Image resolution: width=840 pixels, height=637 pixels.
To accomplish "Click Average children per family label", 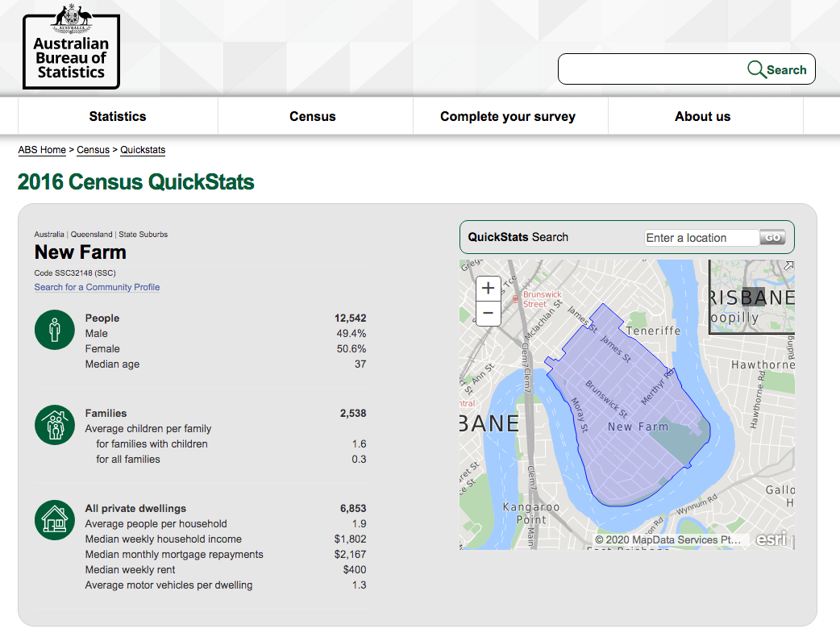I will [x=148, y=429].
